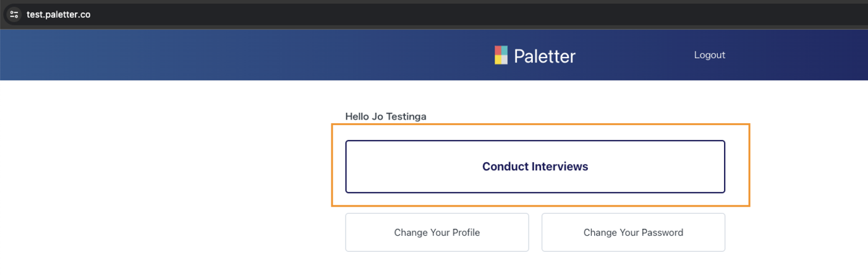The width and height of the screenshot is (868, 276).
Task: Click the Paletter four-color logo icon
Action: click(x=501, y=55)
